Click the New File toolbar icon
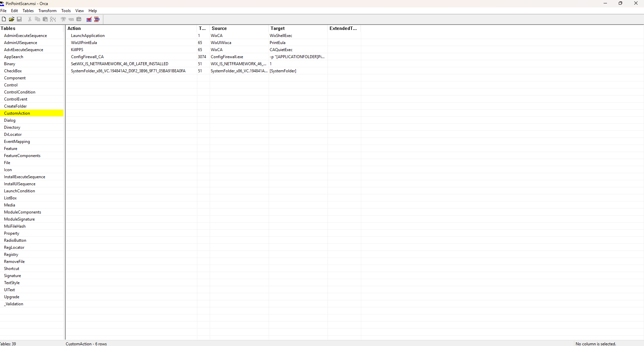Viewport: 644px width, 346px height. pos(4,19)
